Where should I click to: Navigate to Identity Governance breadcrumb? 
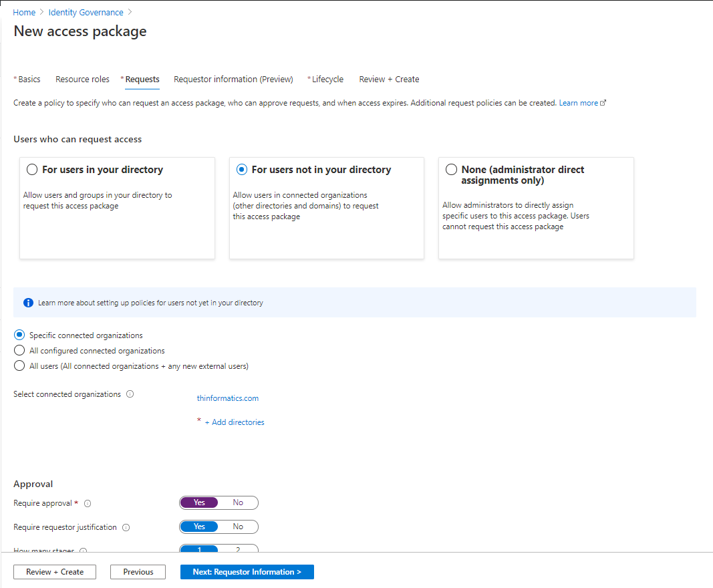(x=86, y=12)
